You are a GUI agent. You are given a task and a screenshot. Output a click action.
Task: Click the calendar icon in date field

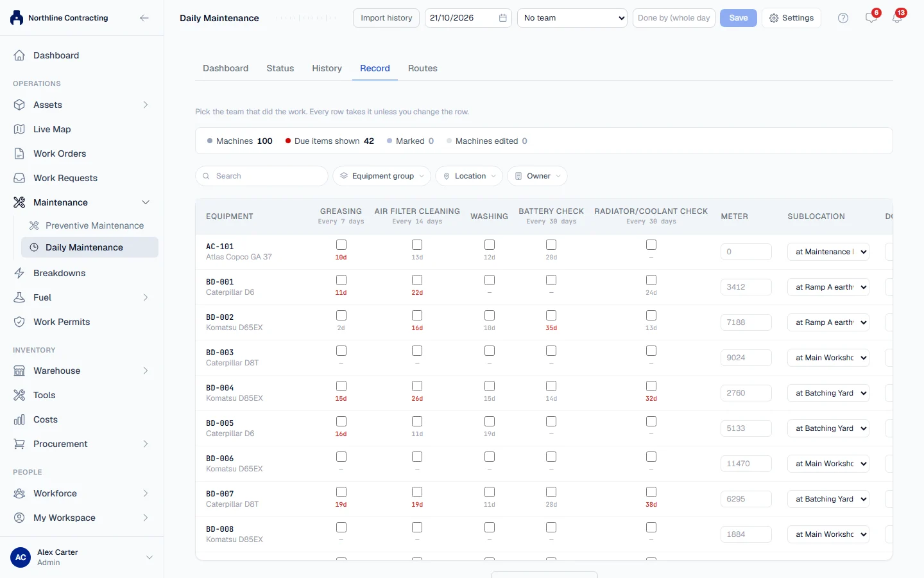pos(503,18)
